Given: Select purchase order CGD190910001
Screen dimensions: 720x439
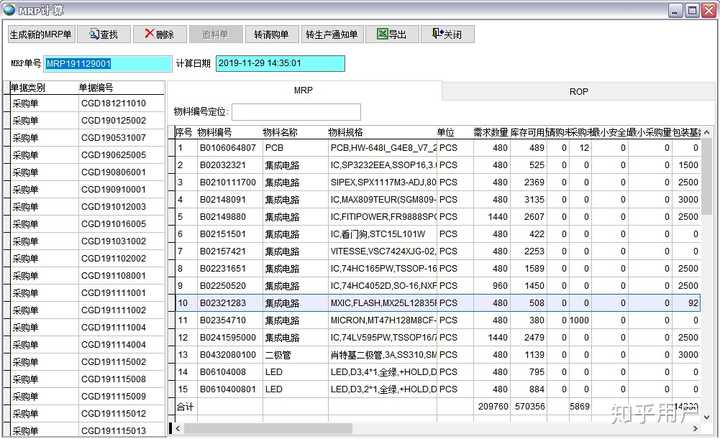Looking at the screenshot, I should point(113,190).
